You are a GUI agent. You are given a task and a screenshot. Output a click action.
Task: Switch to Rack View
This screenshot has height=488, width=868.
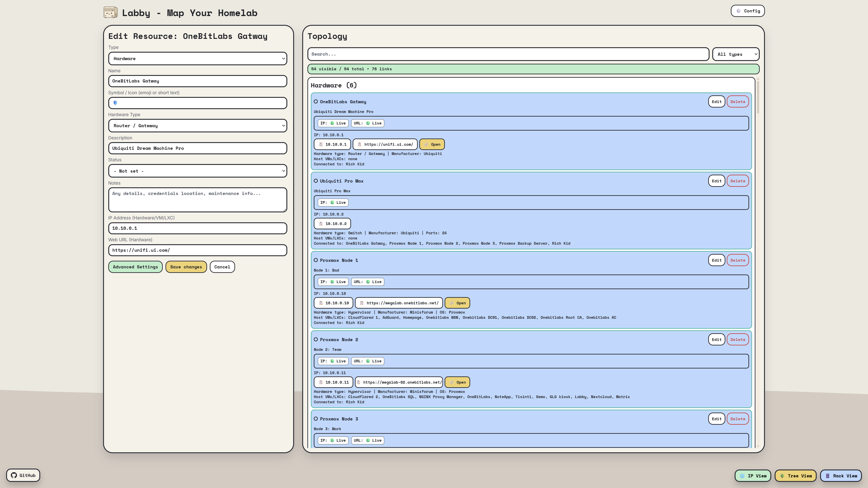(841, 476)
